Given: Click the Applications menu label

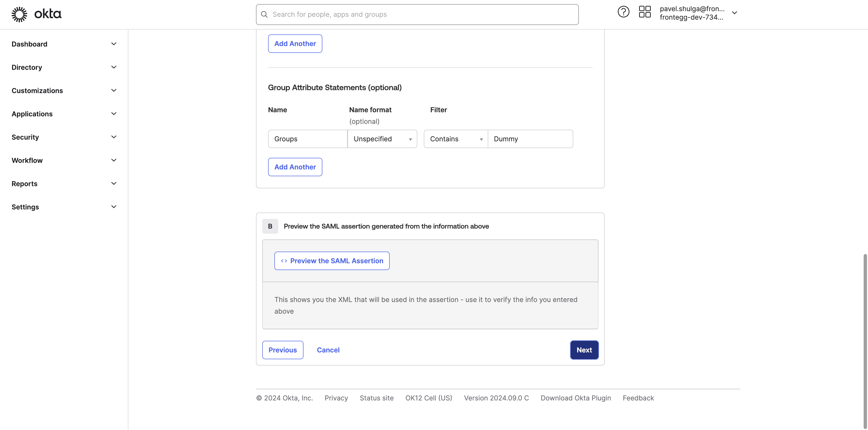Looking at the screenshot, I should [x=32, y=114].
